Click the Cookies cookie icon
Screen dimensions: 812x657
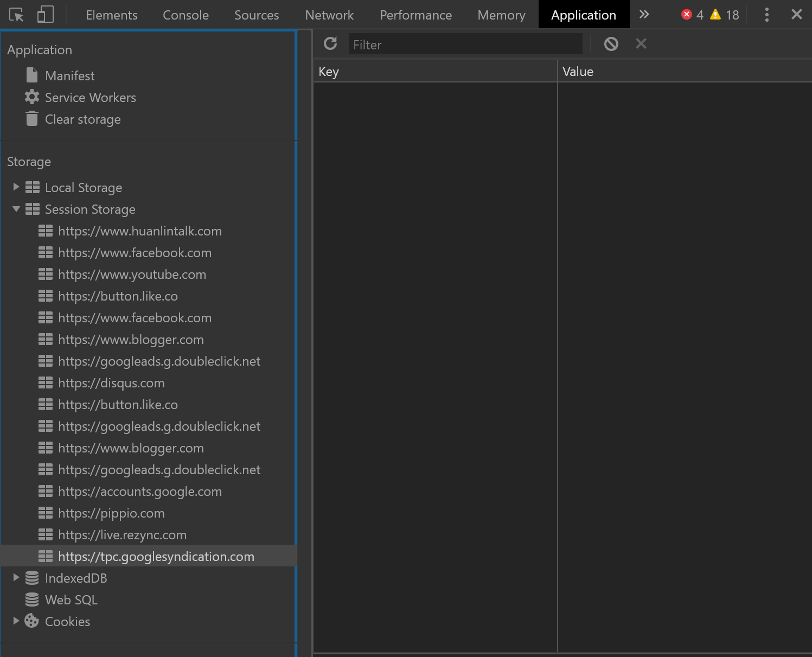click(31, 621)
